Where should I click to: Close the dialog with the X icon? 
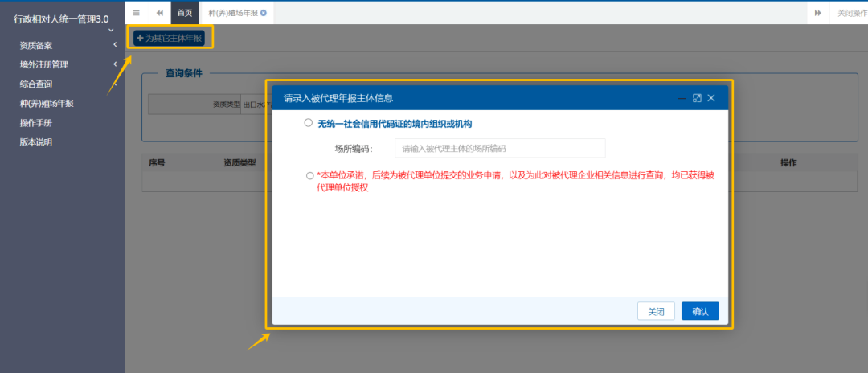pos(711,98)
